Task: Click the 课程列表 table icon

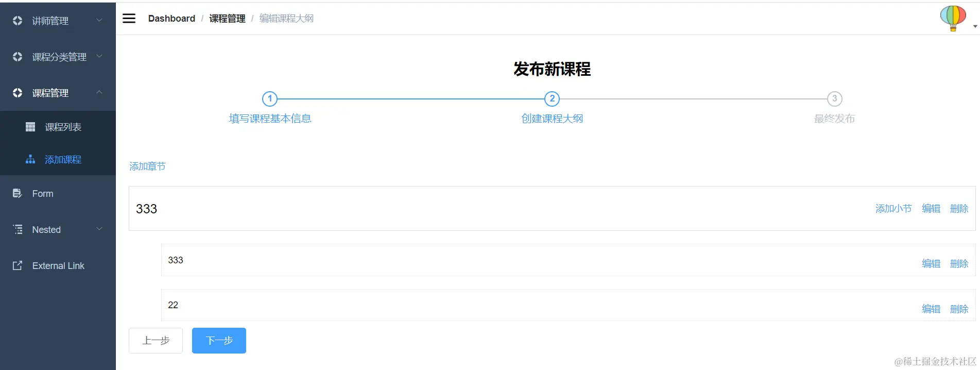Action: coord(30,127)
